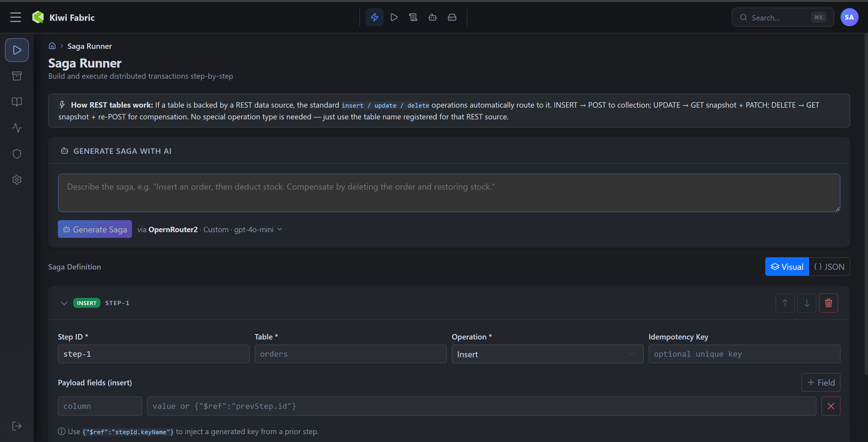Open the settings gear icon in sidebar
Screen dimensions: 868x442
[x=17, y=180]
